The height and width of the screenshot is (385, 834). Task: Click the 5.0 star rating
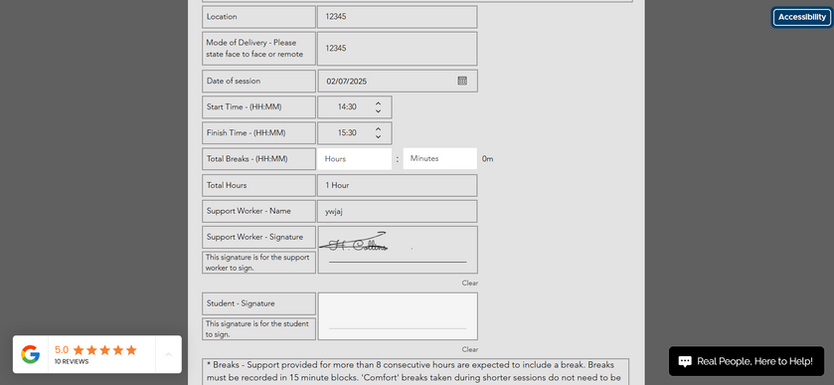click(x=96, y=350)
